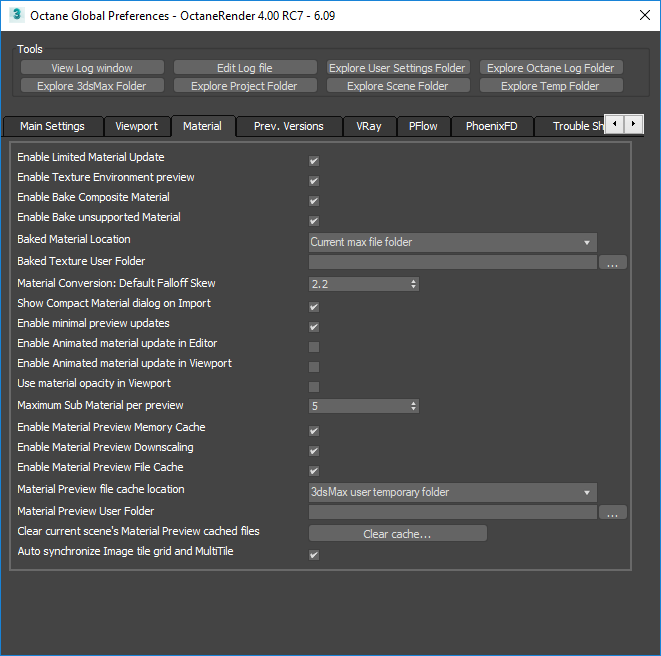Browse for Baked Texture User Folder
The image size is (661, 656).
pyautogui.click(x=612, y=263)
